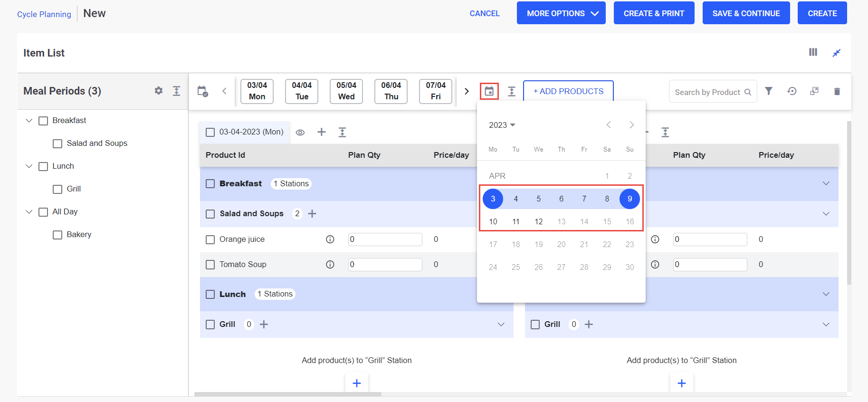Screen dimensions: 868x402
Task: Expand the Grill station row chevron in Monday column
Action: click(501, 325)
